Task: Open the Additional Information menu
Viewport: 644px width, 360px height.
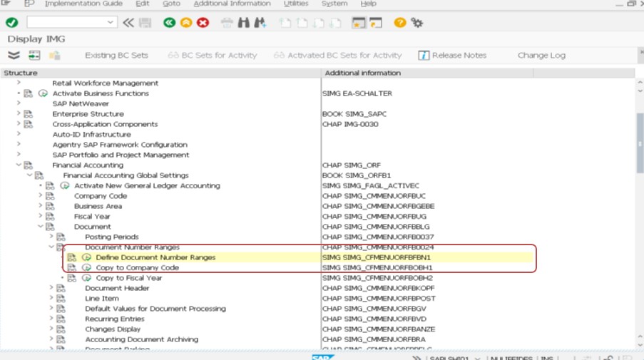Action: (x=232, y=4)
